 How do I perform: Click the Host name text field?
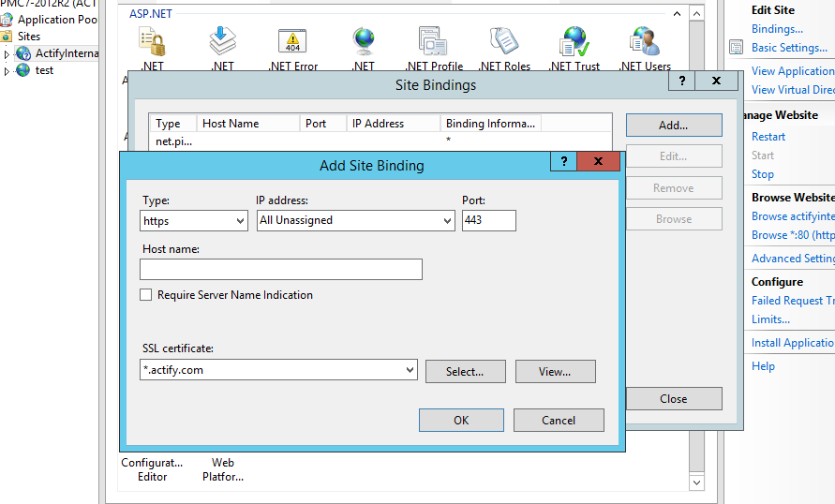(281, 270)
